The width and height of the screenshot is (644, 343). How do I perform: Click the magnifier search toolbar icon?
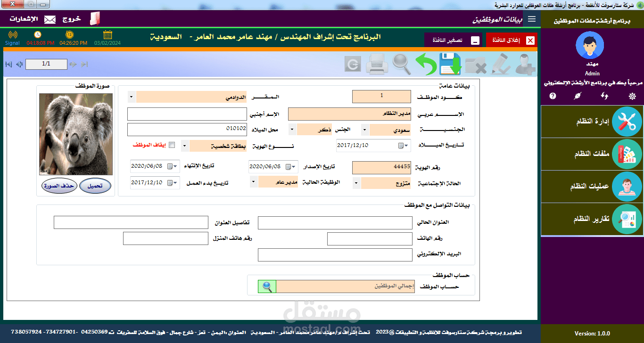[402, 65]
